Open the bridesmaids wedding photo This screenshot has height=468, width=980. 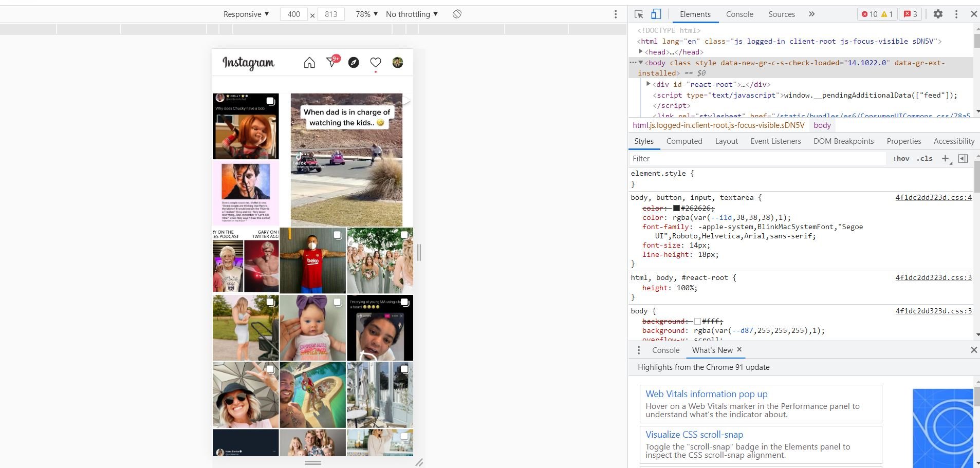pyautogui.click(x=380, y=260)
